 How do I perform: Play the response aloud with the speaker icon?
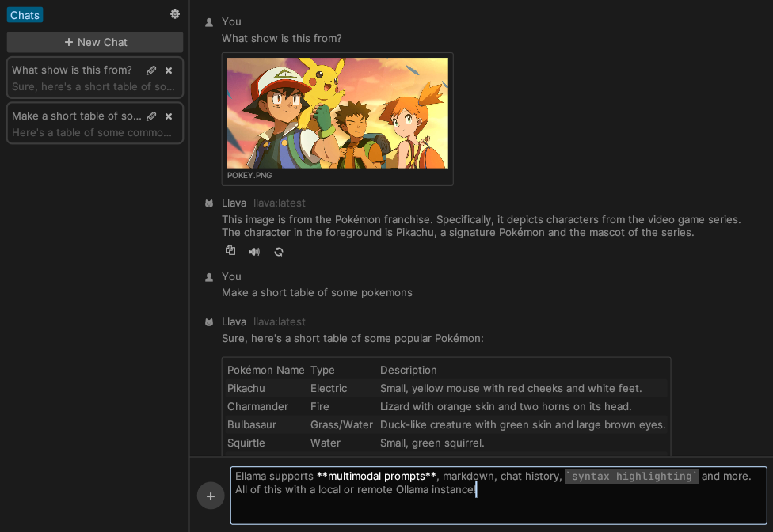point(253,251)
